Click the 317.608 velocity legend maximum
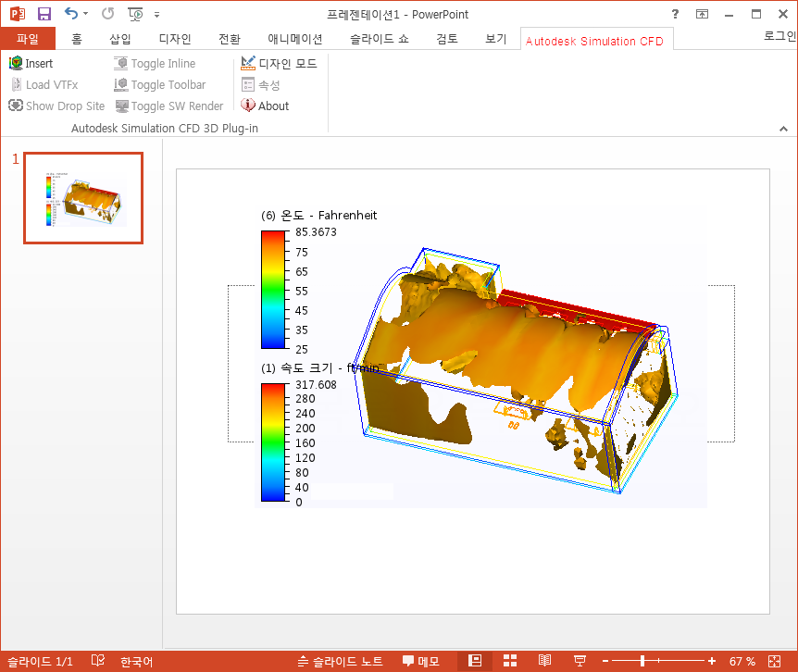This screenshot has width=798, height=672. point(316,384)
